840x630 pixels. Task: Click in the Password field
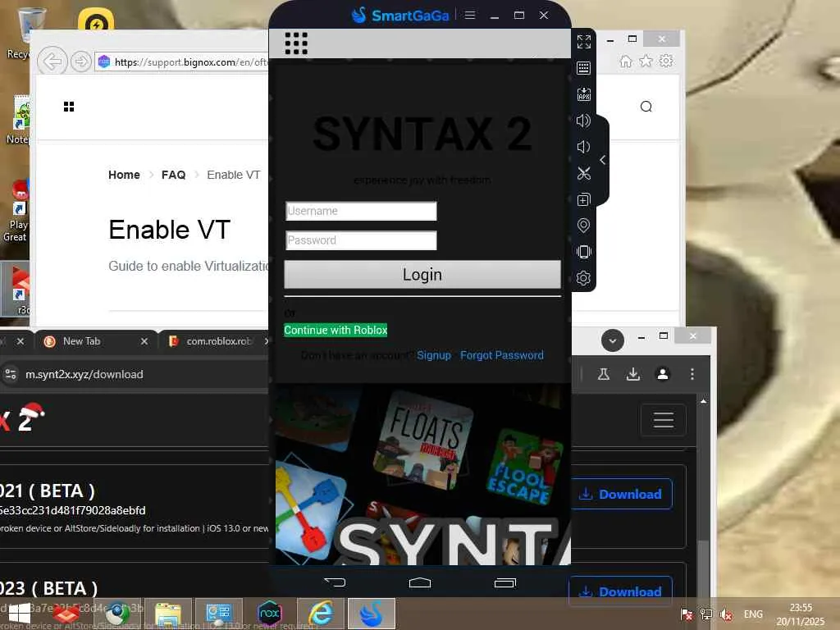click(x=361, y=240)
